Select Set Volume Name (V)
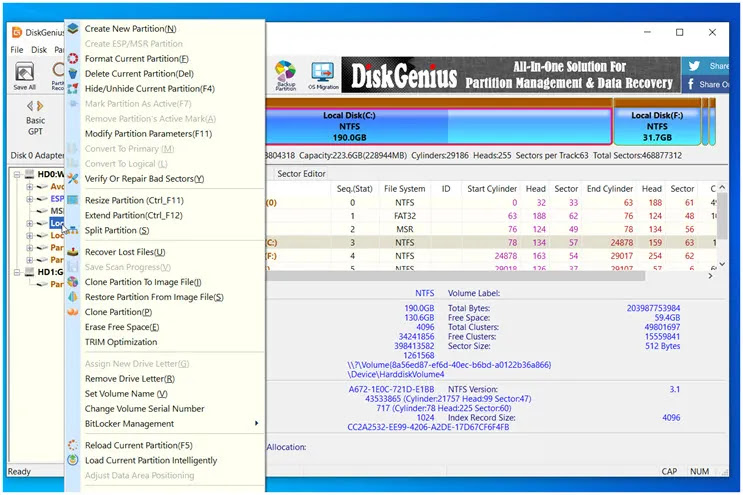743x495 pixels. tap(126, 394)
